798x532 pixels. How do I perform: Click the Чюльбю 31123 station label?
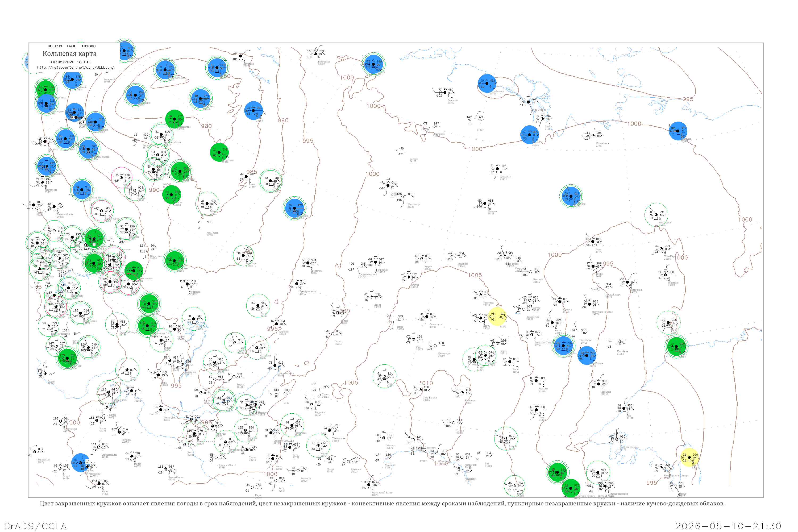(x=543, y=389)
